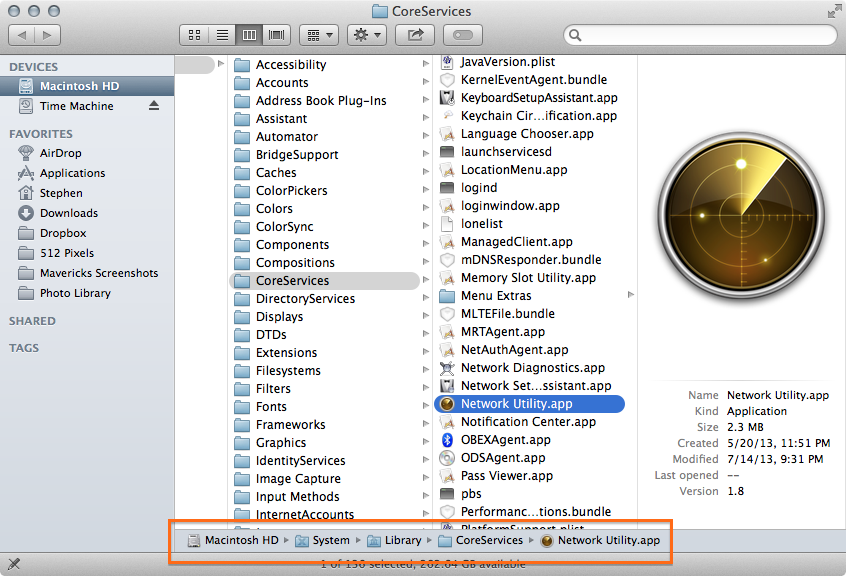Go forward with the forward arrow
The width and height of the screenshot is (846, 576).
47,36
